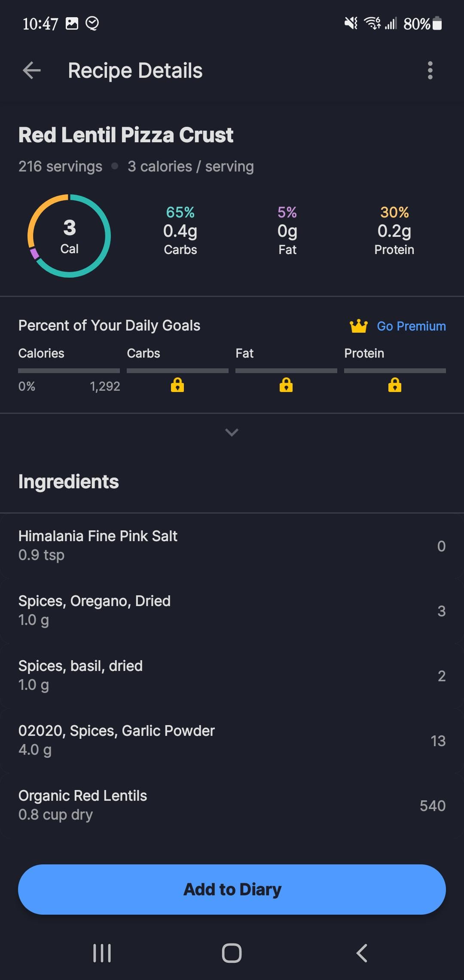This screenshot has width=464, height=980.
Task: Open the three-dot overflow menu
Action: [430, 70]
